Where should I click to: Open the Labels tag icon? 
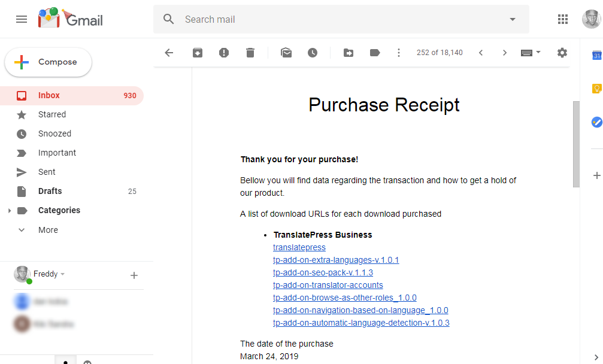pos(375,53)
